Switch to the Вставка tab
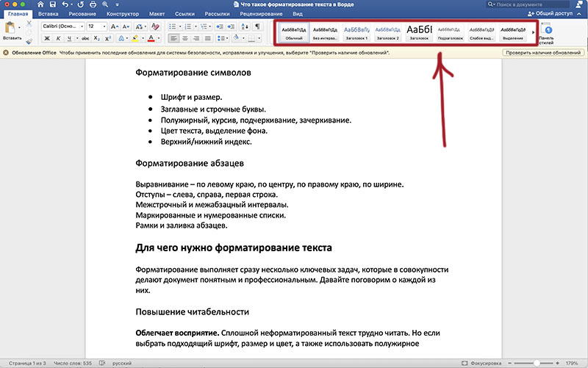The height and width of the screenshot is (368, 588). [48, 14]
